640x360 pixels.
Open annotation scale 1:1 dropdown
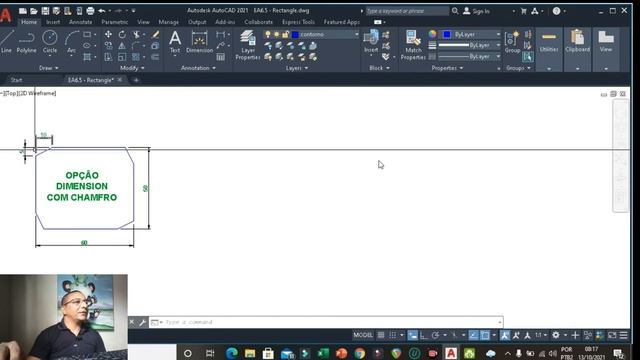(x=541, y=335)
